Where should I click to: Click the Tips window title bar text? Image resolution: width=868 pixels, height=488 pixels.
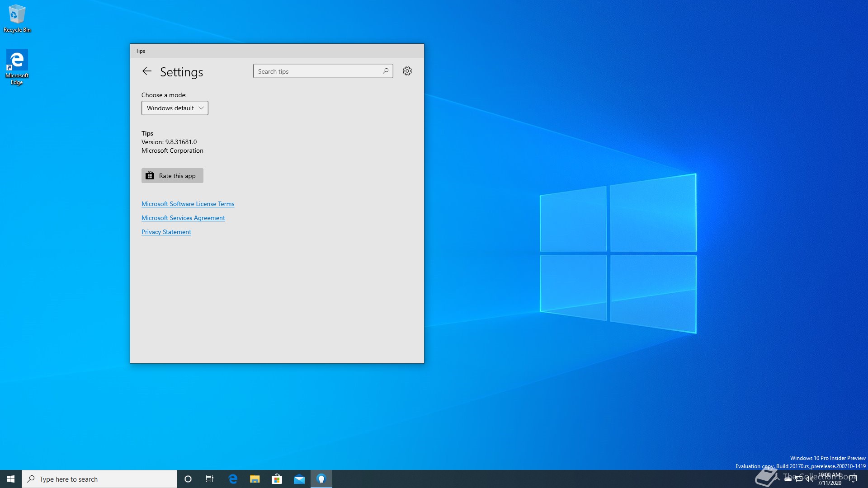click(x=140, y=51)
